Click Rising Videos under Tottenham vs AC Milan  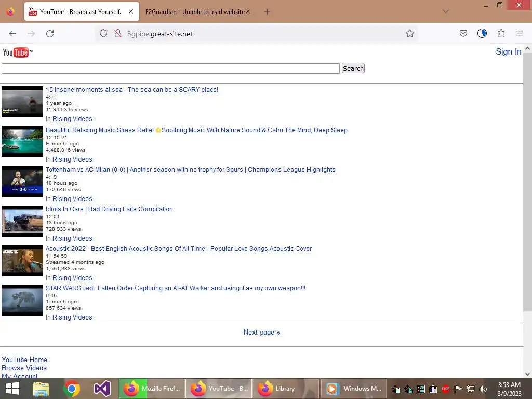[72, 199]
